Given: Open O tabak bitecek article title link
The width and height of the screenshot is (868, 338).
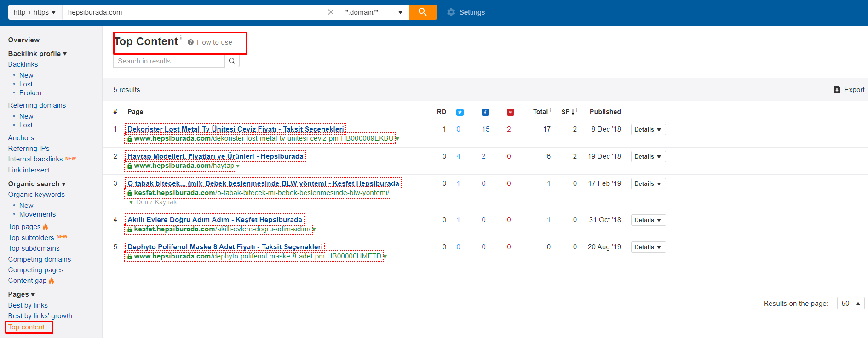Looking at the screenshot, I should tap(263, 183).
